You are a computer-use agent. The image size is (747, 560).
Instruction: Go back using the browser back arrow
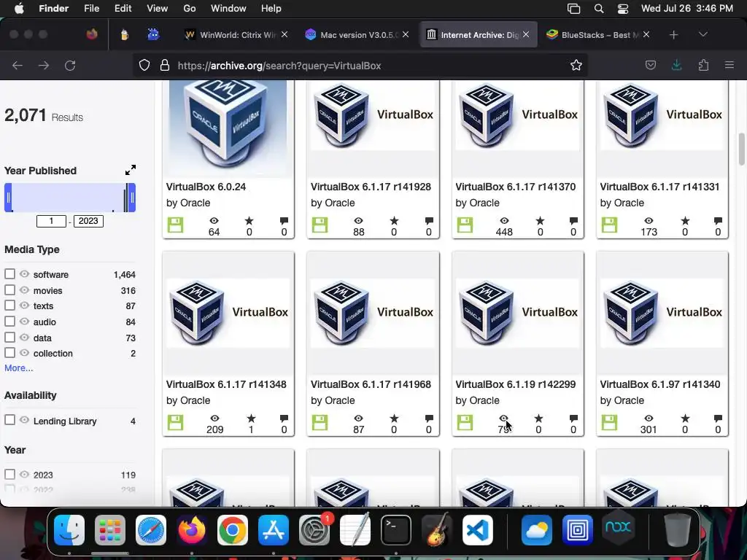[18, 65]
